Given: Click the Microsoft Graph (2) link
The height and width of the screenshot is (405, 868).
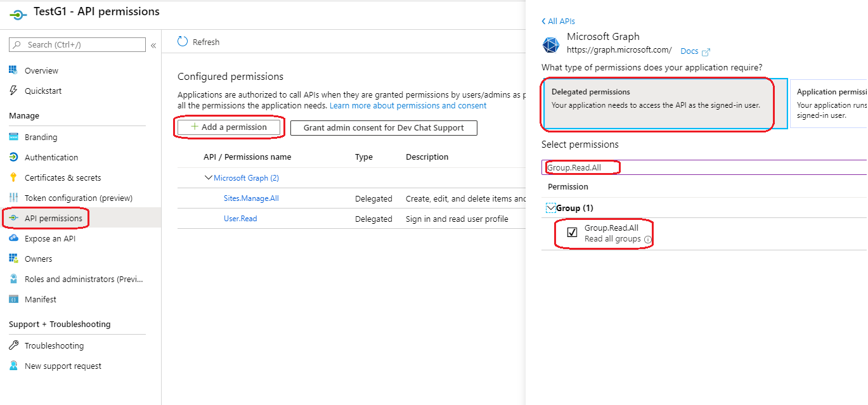Looking at the screenshot, I should (246, 178).
